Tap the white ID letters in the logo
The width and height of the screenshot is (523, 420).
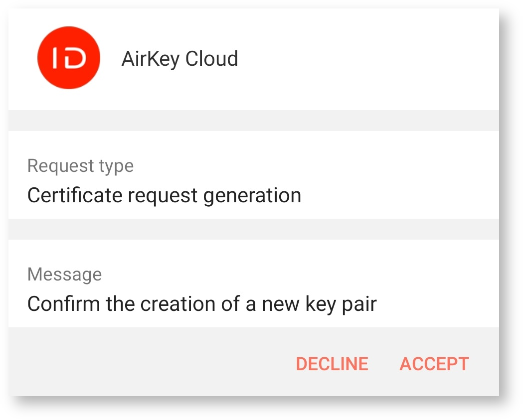70,59
